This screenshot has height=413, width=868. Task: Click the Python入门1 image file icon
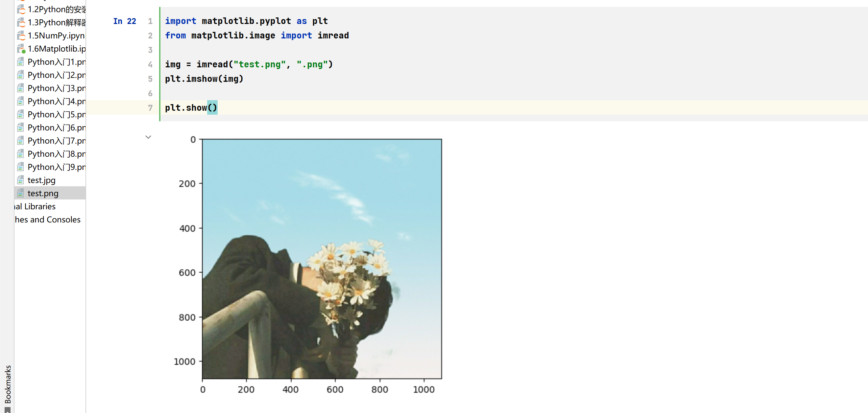21,62
